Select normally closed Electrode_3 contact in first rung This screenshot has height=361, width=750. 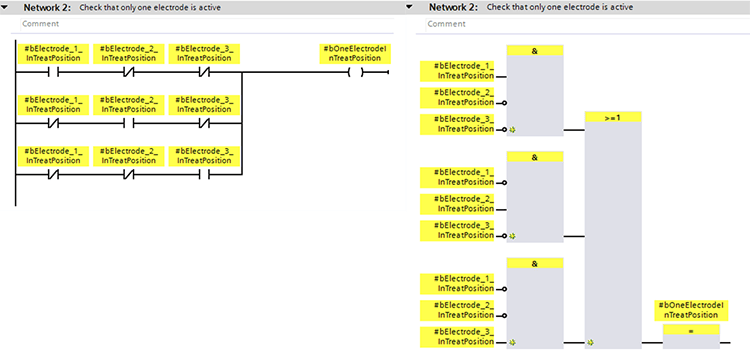[x=204, y=73]
